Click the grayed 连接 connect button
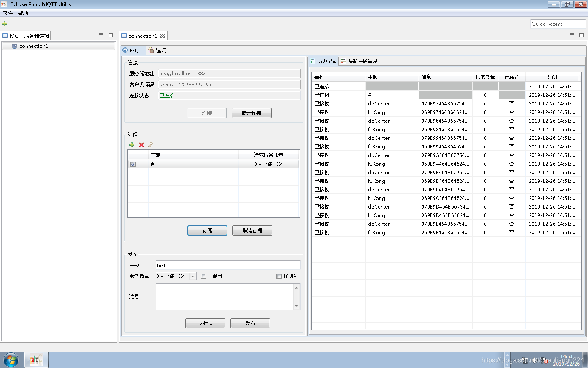Viewport: 588px width, 368px height. (207, 113)
